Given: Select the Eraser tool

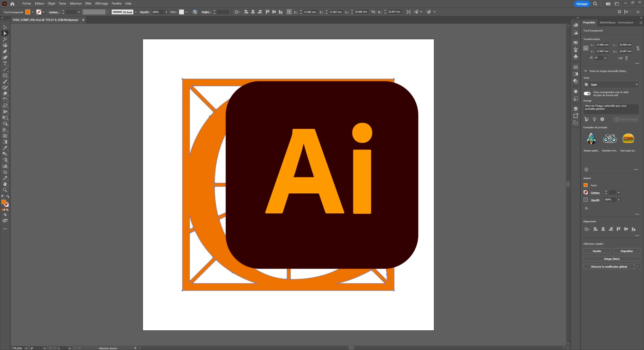Looking at the screenshot, I should 5,94.
